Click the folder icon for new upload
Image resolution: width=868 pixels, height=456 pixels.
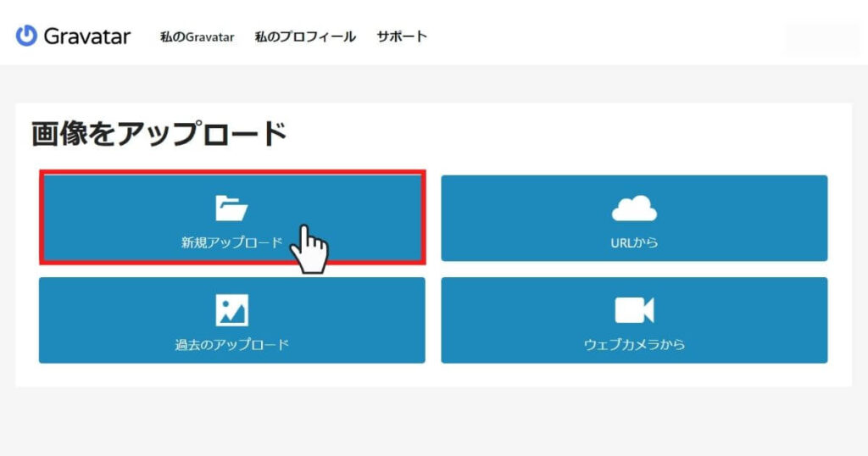231,208
